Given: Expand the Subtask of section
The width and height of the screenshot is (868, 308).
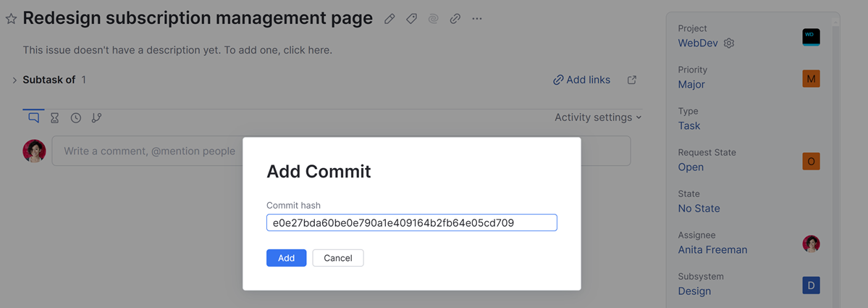Looking at the screenshot, I should click(14, 80).
